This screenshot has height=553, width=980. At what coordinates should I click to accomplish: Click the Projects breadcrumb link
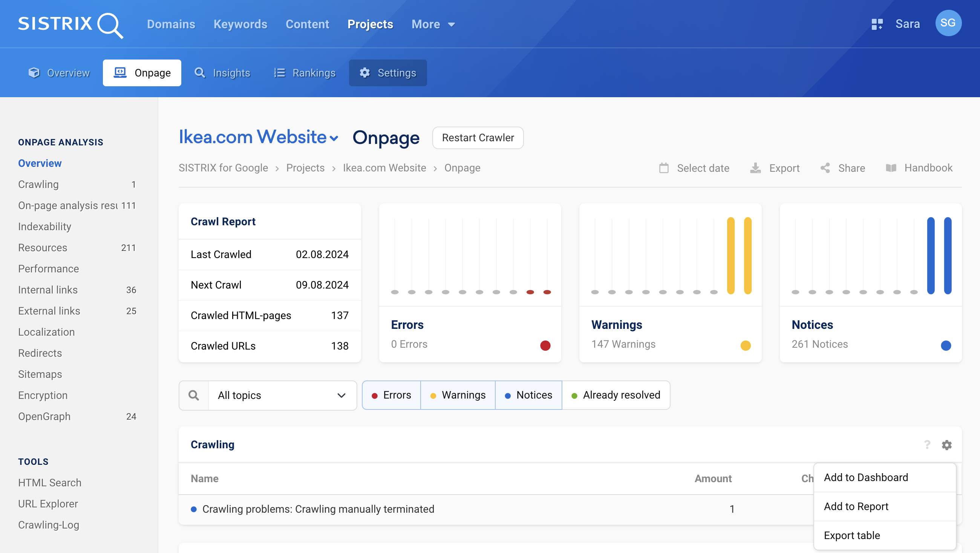[305, 168]
